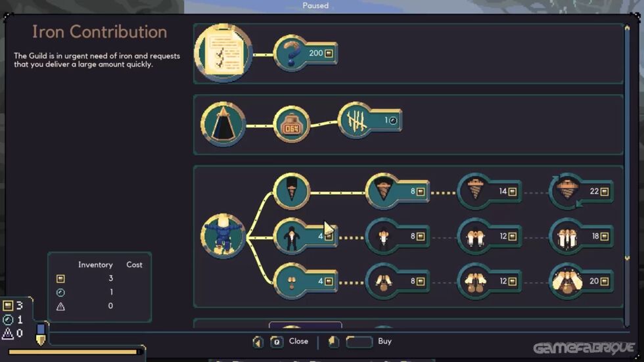
Task: Click the Paused label at the top
Action: pos(315,5)
